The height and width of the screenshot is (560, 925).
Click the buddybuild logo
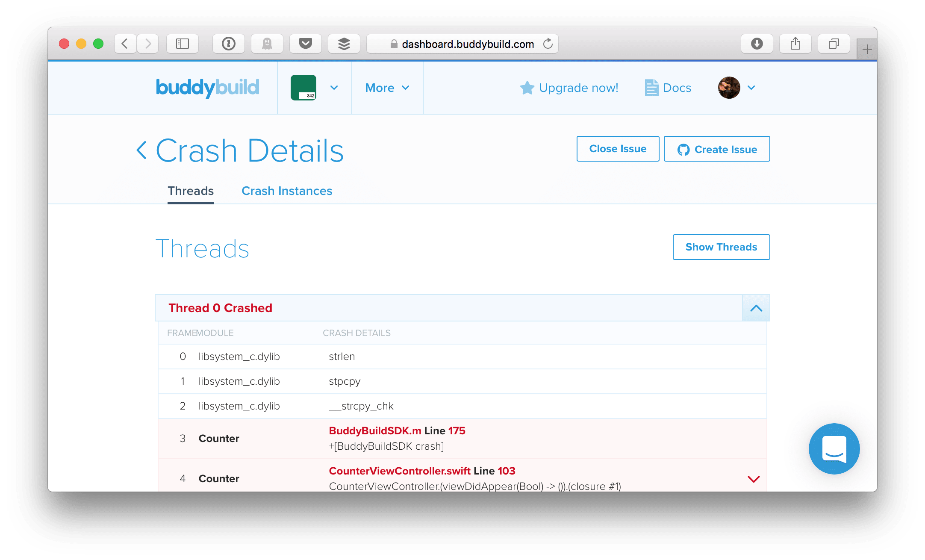(x=208, y=88)
